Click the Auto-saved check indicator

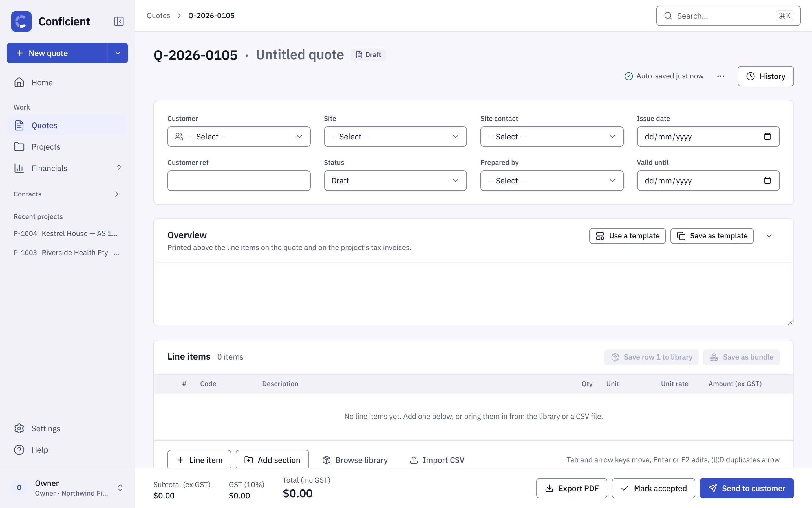pyautogui.click(x=628, y=76)
